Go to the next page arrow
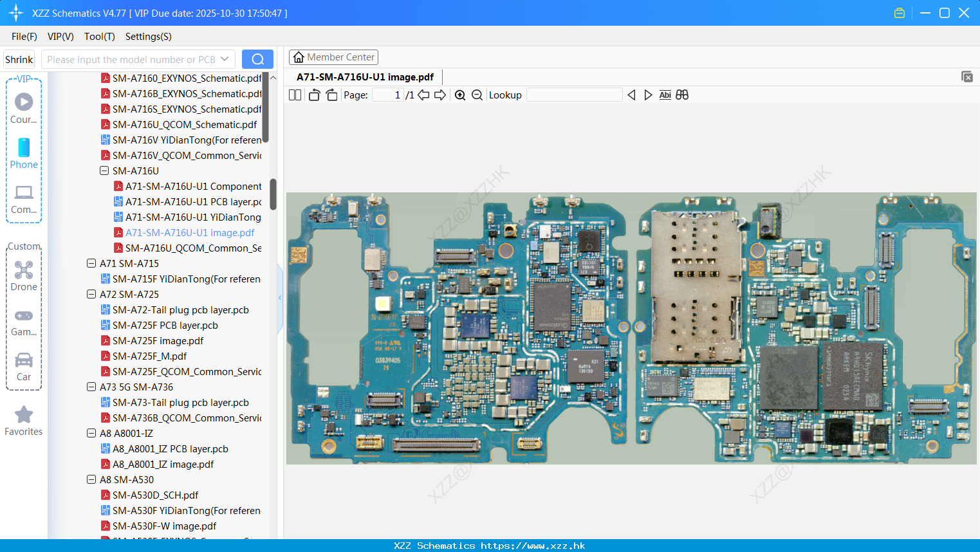Image resolution: width=980 pixels, height=552 pixels. (x=440, y=95)
